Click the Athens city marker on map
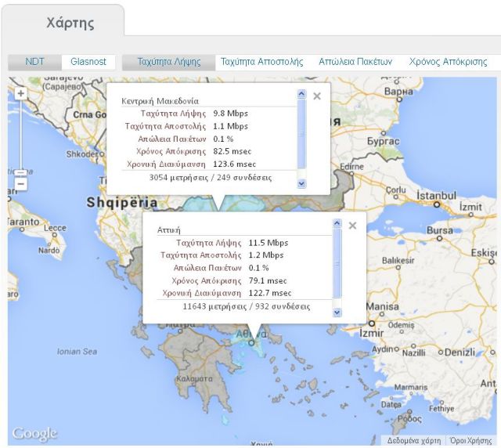Viewport: 501px width, 448px height. coord(252,343)
